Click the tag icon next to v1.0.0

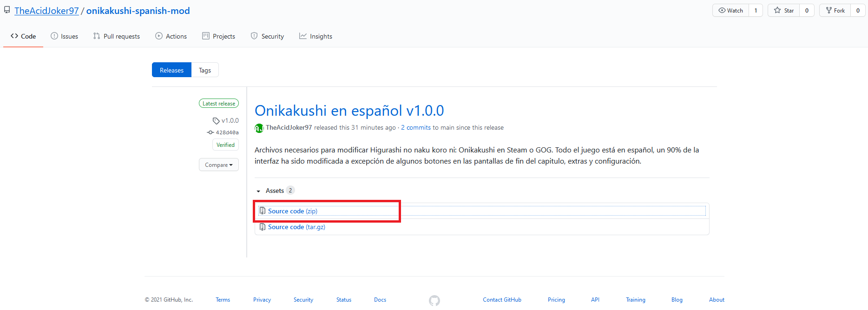point(216,121)
